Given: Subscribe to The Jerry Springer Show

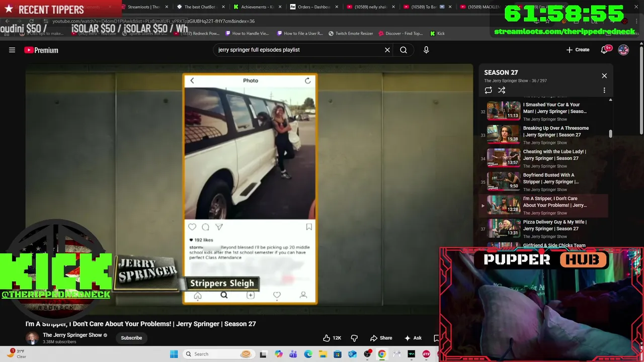Looking at the screenshot, I should [131, 338].
